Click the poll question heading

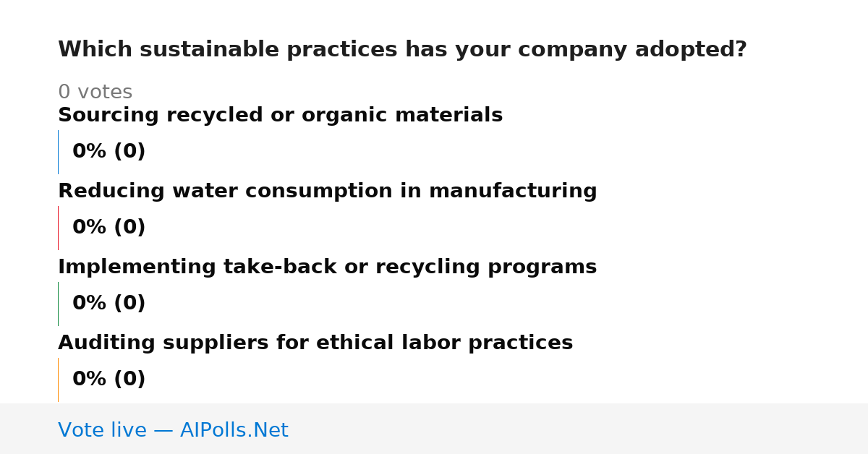pyautogui.click(x=402, y=50)
